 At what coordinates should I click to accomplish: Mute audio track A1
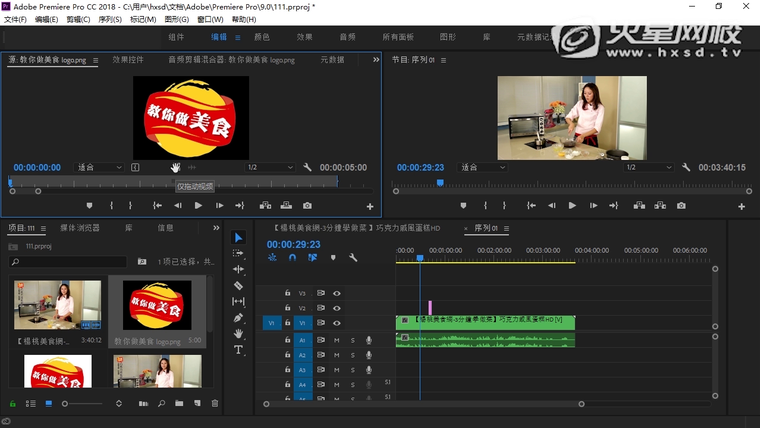coord(337,340)
